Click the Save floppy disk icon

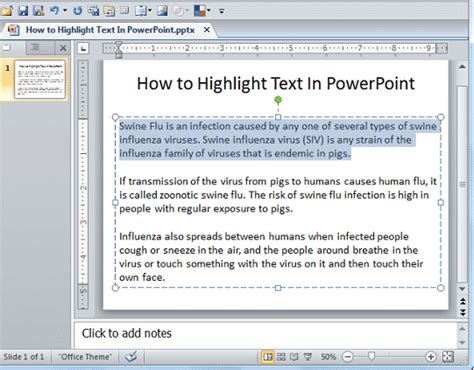pos(23,11)
